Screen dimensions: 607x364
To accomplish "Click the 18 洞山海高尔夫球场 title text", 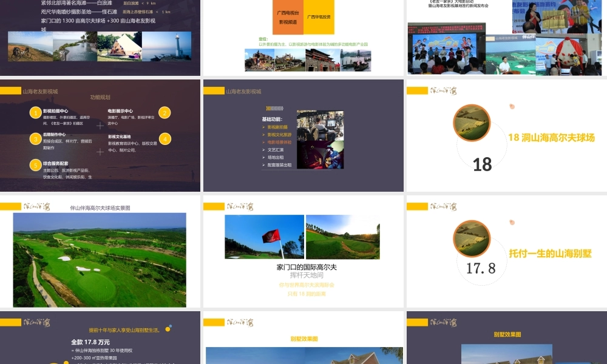I will coord(551,138).
